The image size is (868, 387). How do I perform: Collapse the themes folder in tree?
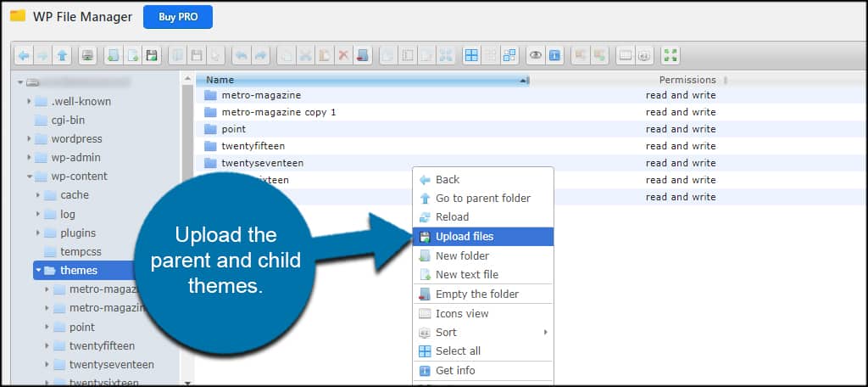tap(39, 271)
